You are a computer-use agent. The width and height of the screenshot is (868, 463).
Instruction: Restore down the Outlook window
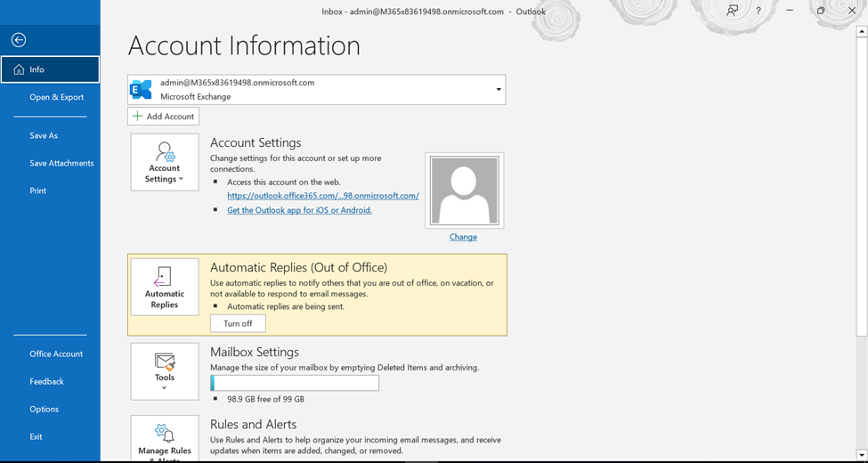coord(821,11)
